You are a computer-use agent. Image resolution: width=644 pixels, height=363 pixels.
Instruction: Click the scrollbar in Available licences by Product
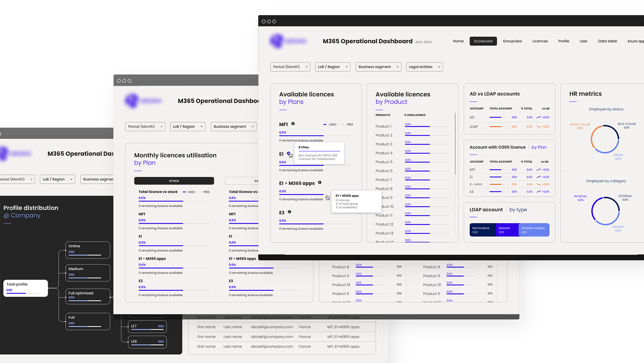point(455,144)
